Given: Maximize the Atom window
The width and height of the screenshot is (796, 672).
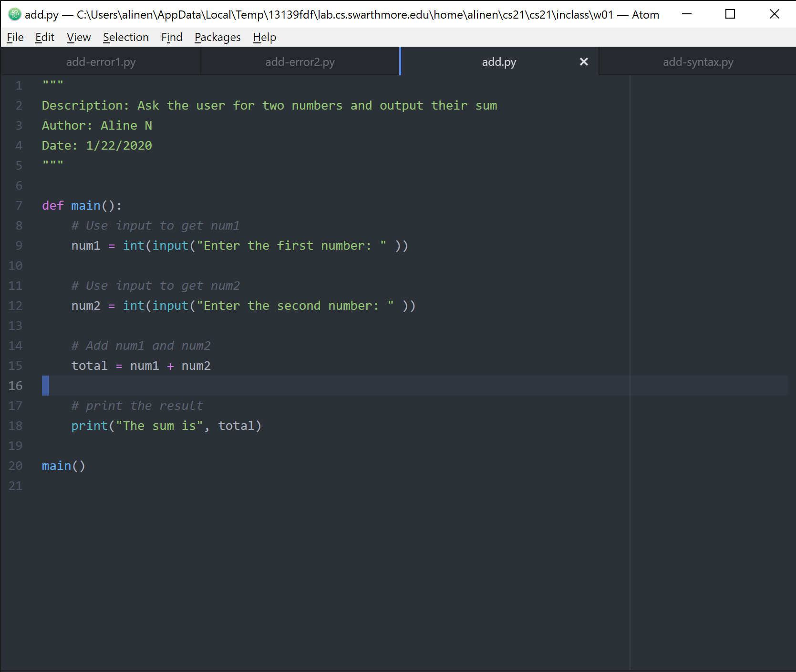Looking at the screenshot, I should tap(730, 14).
